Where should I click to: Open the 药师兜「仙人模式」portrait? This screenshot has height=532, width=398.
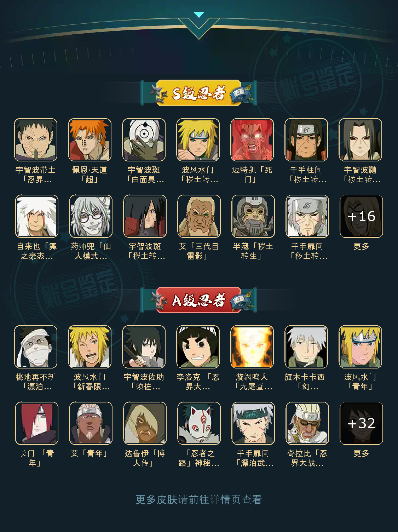point(91,216)
